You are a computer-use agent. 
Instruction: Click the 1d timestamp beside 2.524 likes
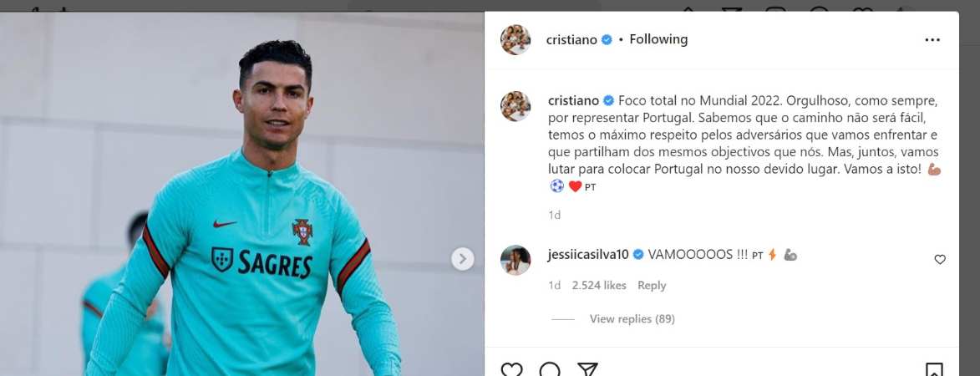click(x=555, y=286)
